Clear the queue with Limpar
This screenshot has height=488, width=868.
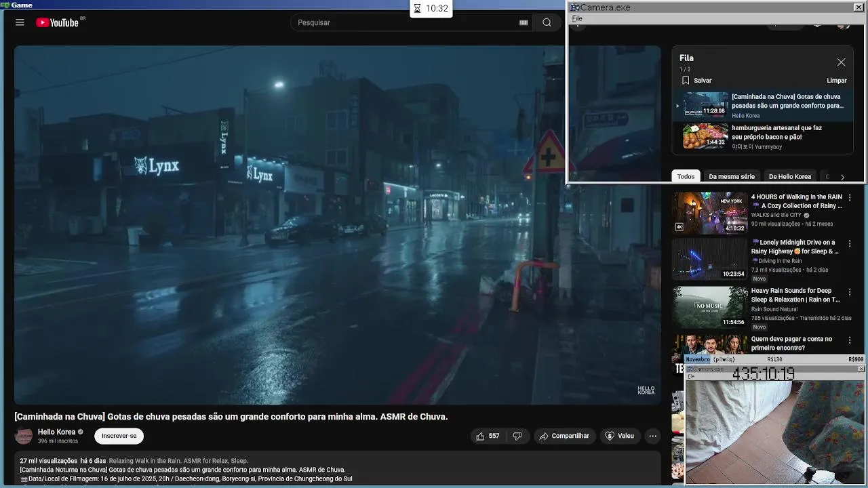pyautogui.click(x=837, y=80)
